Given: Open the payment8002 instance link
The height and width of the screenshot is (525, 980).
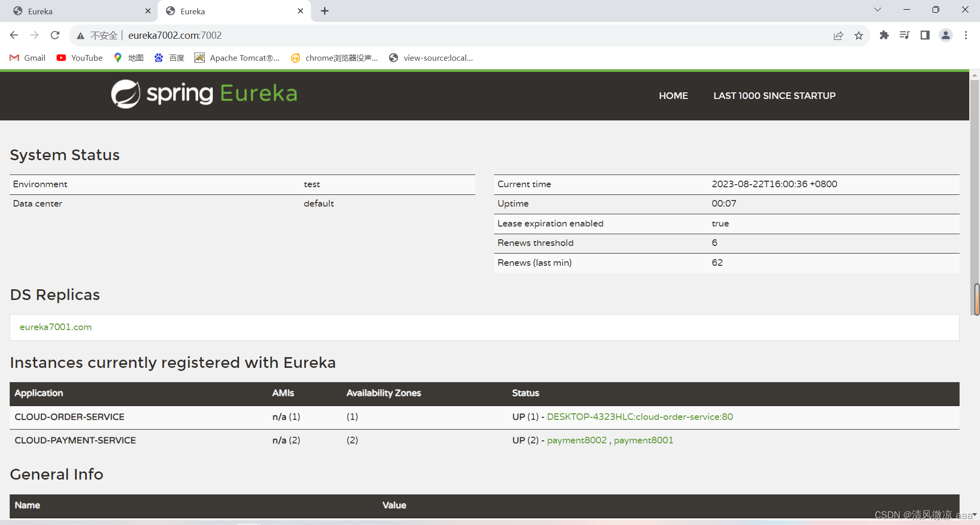Looking at the screenshot, I should [577, 440].
